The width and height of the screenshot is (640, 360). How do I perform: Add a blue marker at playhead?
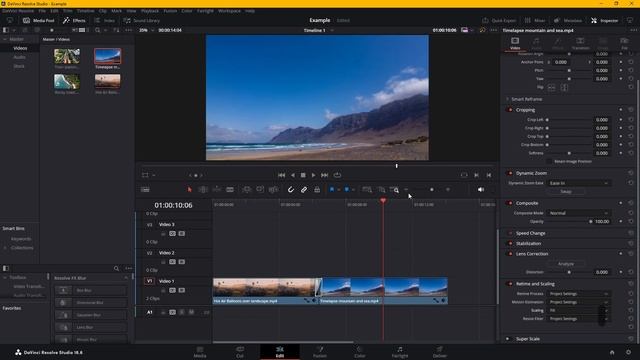coord(347,189)
